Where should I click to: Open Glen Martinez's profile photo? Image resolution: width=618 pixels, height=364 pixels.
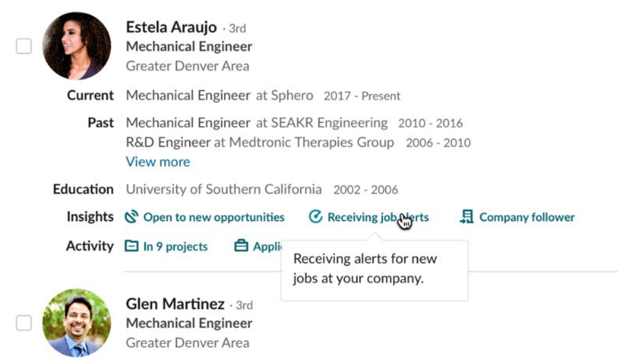(x=76, y=323)
